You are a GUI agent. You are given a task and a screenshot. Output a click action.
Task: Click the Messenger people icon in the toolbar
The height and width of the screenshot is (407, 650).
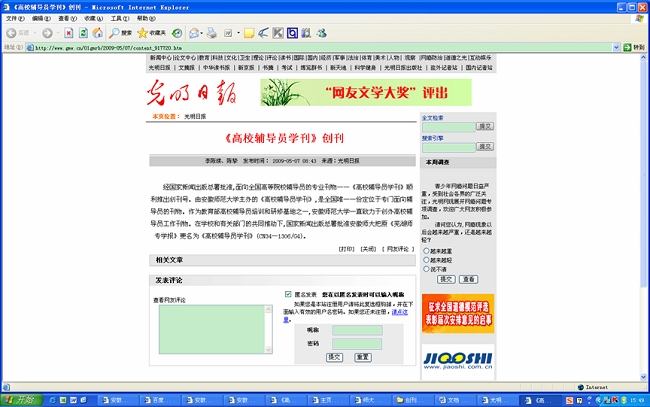tap(322, 33)
